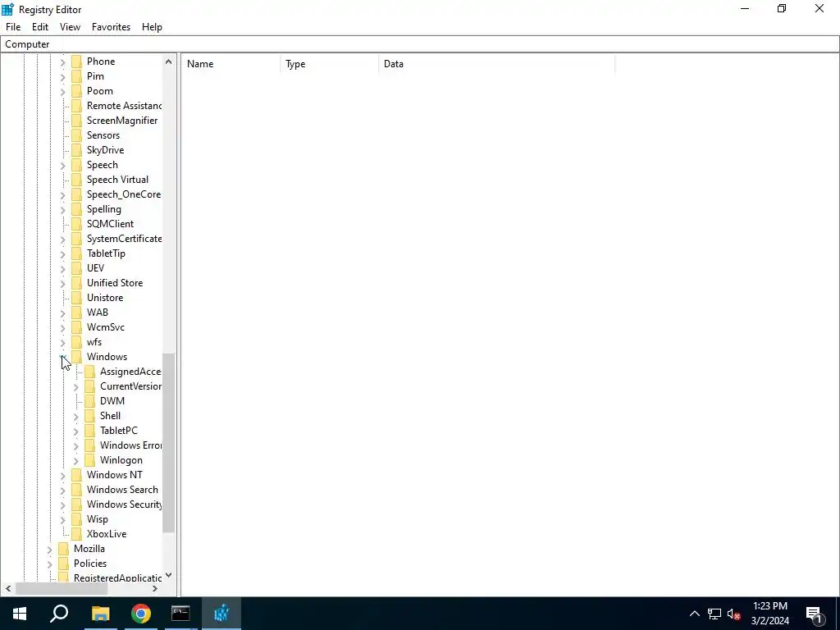Screen dimensions: 840x630
Task: Select the Sensors folder icon
Action: click(x=76, y=135)
